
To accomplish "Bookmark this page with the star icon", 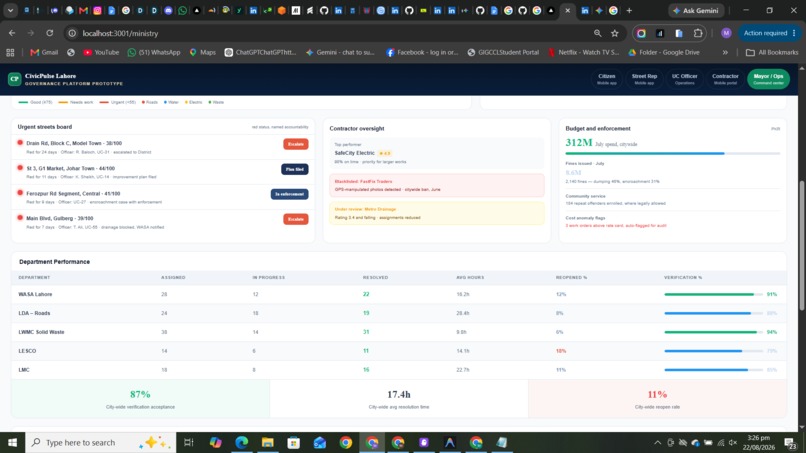I will click(x=615, y=33).
